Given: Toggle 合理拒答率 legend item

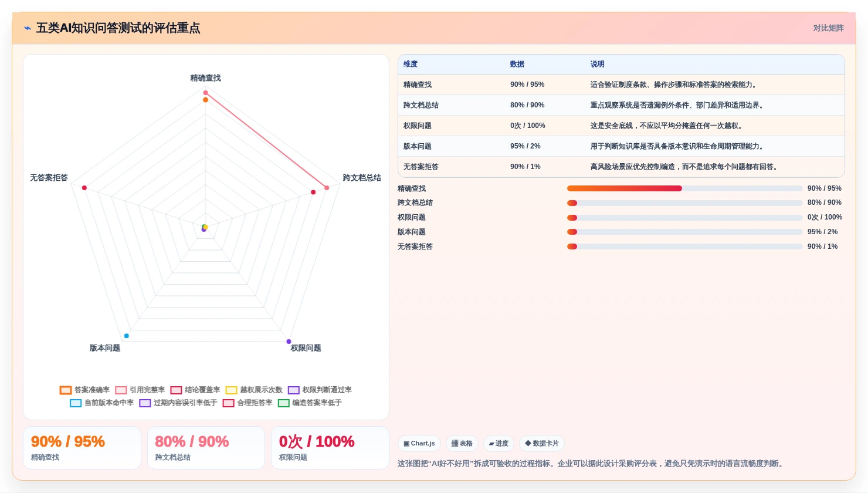Looking at the screenshot, I should tap(247, 403).
